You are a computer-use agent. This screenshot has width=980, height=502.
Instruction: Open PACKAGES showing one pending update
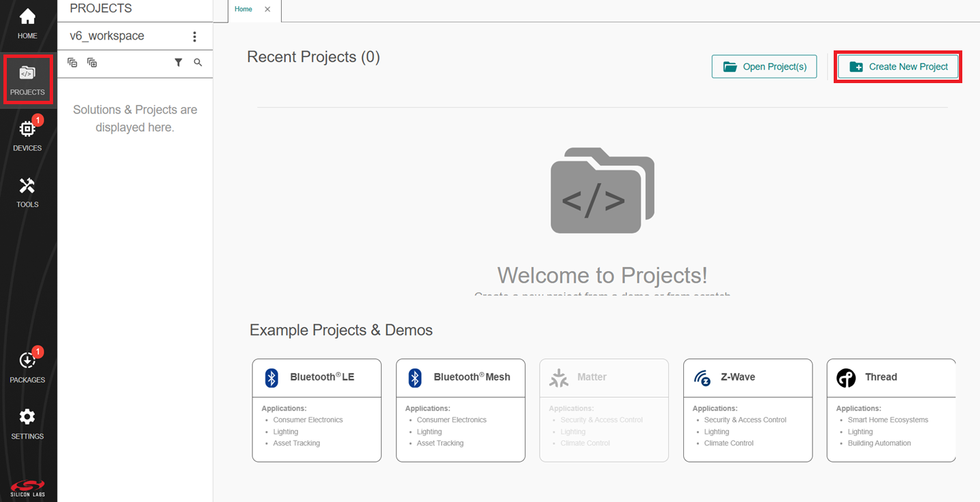27,366
